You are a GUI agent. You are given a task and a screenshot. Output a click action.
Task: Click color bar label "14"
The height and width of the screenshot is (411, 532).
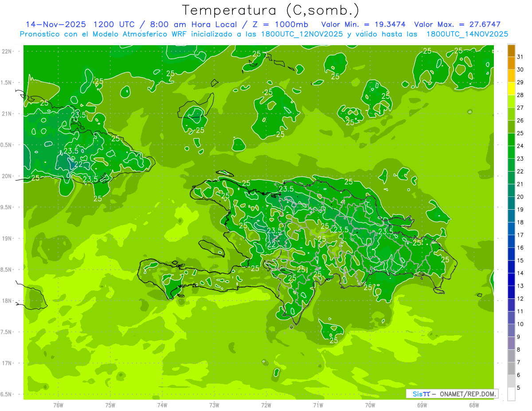[520, 273]
